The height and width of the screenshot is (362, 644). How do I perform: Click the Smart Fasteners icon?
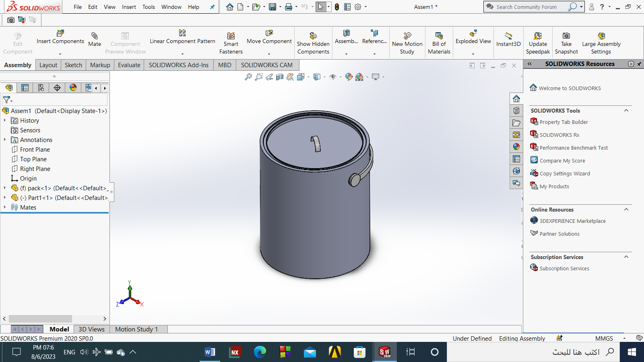coord(231,36)
